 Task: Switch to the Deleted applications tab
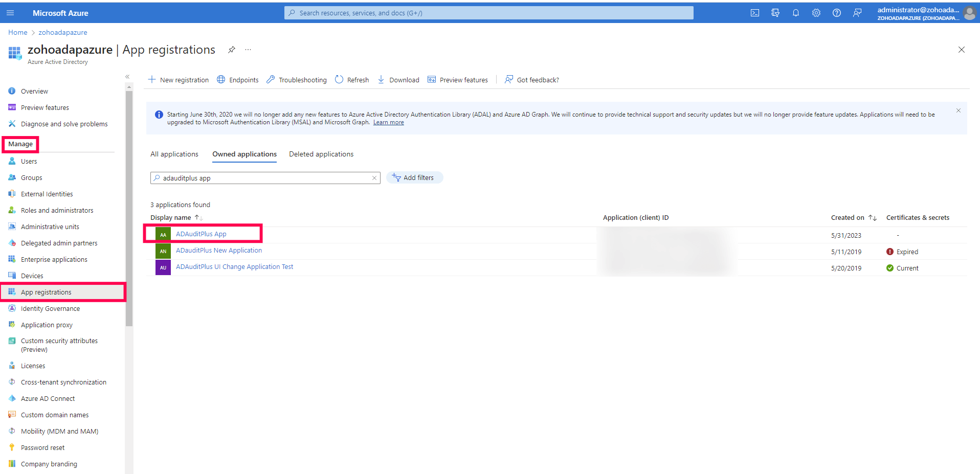(321, 154)
